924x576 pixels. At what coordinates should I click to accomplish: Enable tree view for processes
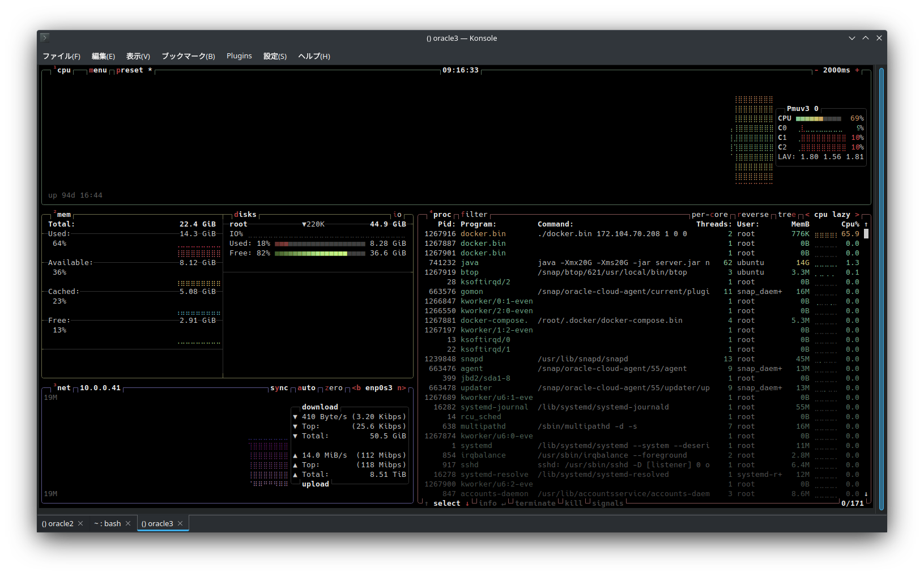[786, 215]
